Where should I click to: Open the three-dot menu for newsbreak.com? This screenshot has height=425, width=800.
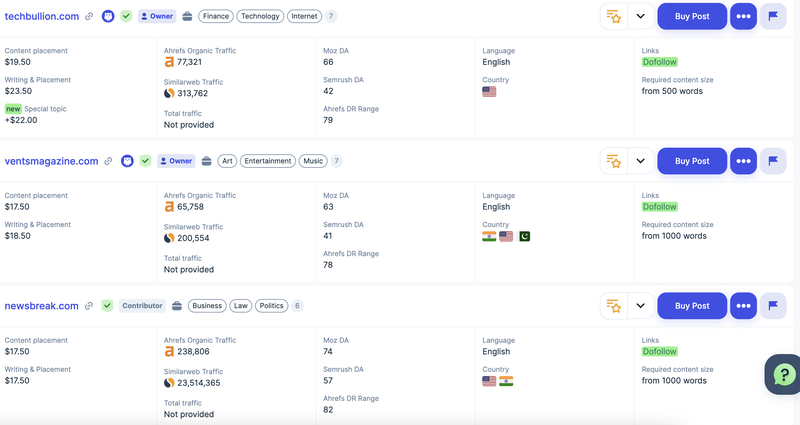click(743, 305)
